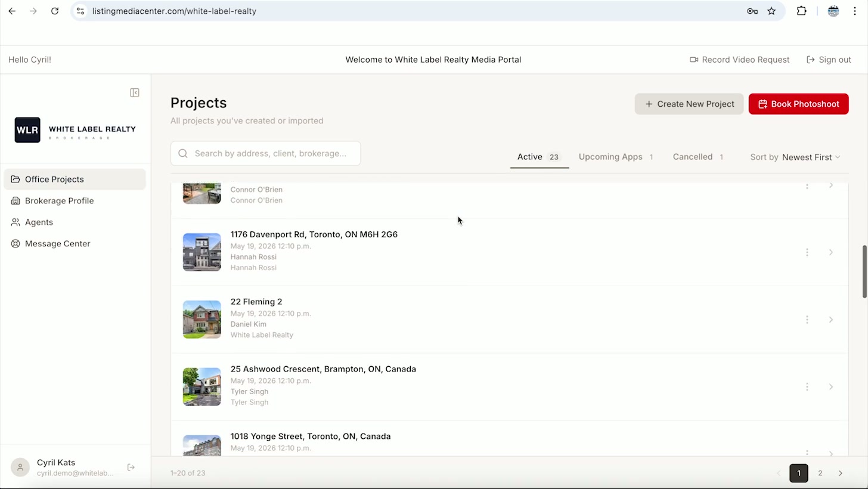Click the agent name Daniel Kim

click(x=249, y=324)
